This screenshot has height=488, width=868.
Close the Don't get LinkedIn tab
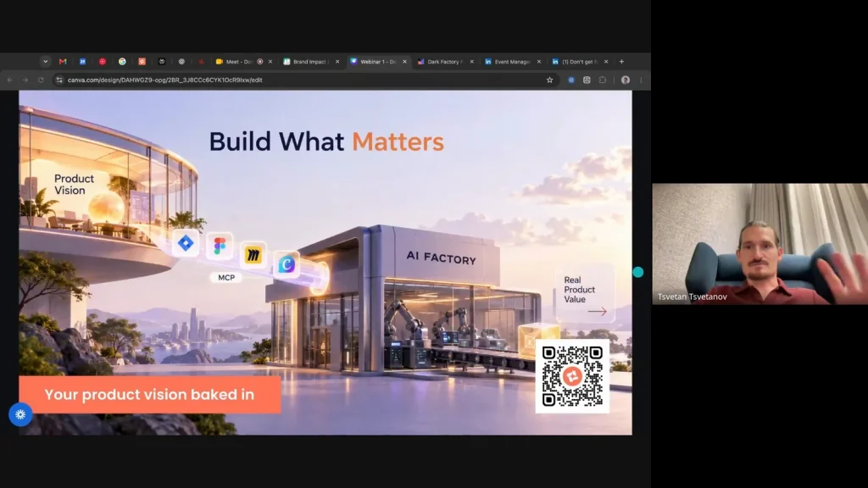point(606,61)
